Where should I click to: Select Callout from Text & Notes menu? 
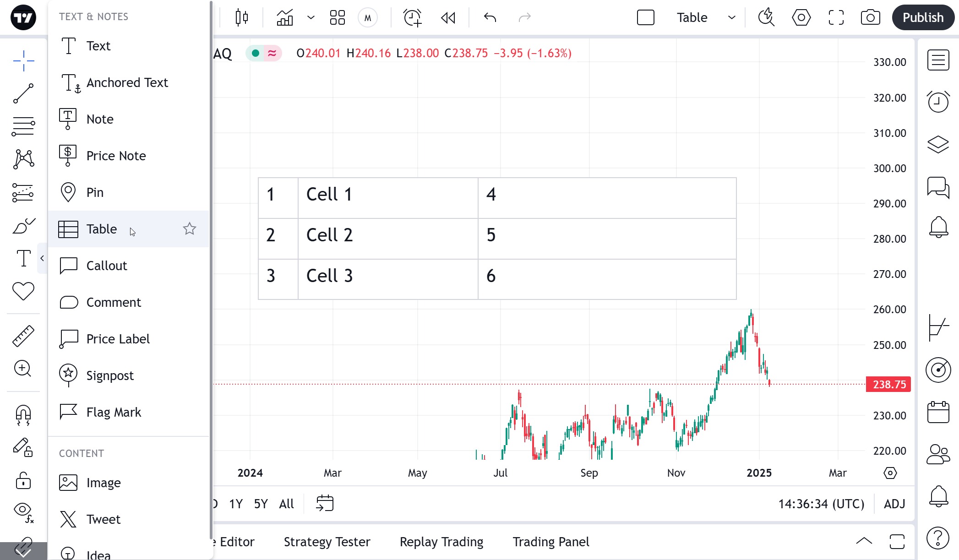tap(106, 266)
